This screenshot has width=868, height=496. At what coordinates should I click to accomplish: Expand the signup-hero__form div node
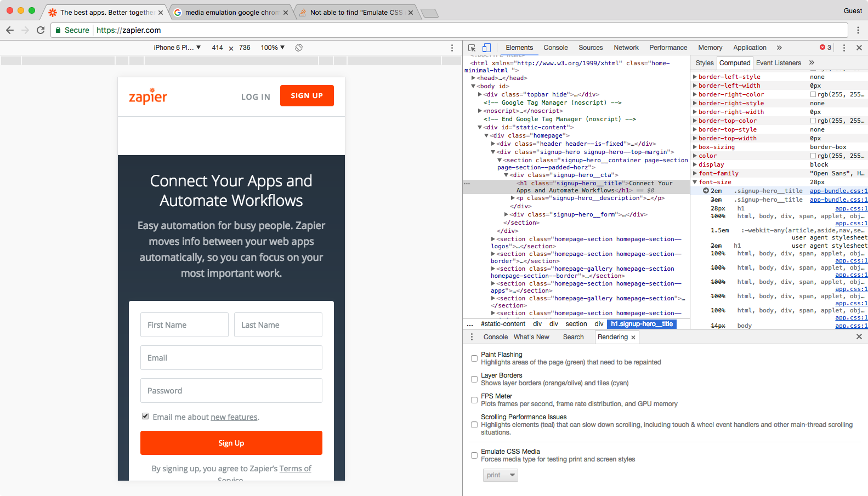pyautogui.click(x=506, y=214)
